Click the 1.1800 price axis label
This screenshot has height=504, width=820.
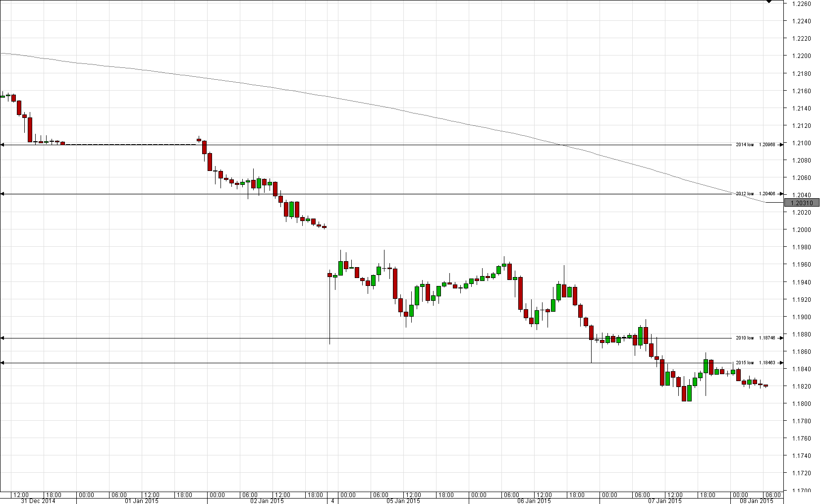[801, 404]
